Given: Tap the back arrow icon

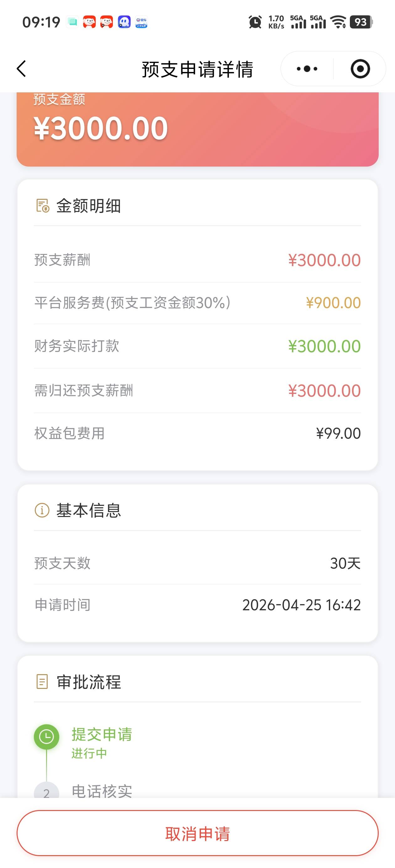Looking at the screenshot, I should pyautogui.click(x=21, y=69).
